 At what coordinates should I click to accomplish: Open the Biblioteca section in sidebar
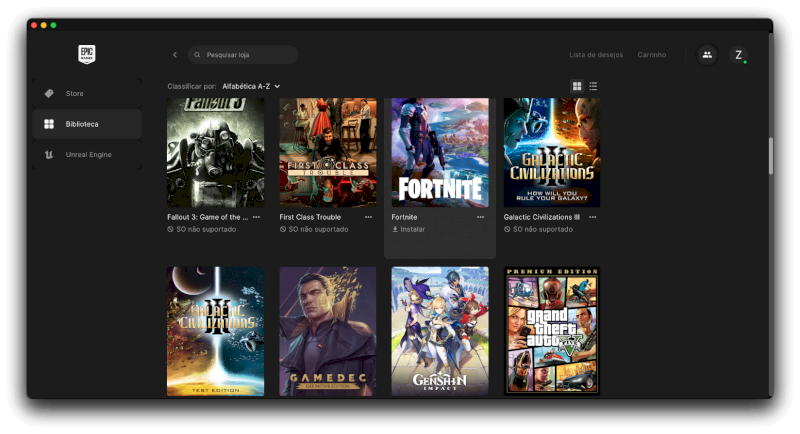point(87,124)
